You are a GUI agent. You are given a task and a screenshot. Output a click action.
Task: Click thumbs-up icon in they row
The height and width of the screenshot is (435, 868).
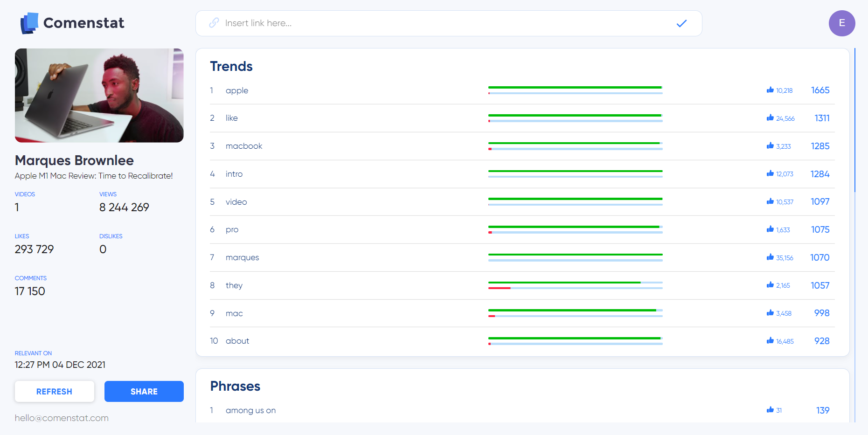(x=770, y=285)
